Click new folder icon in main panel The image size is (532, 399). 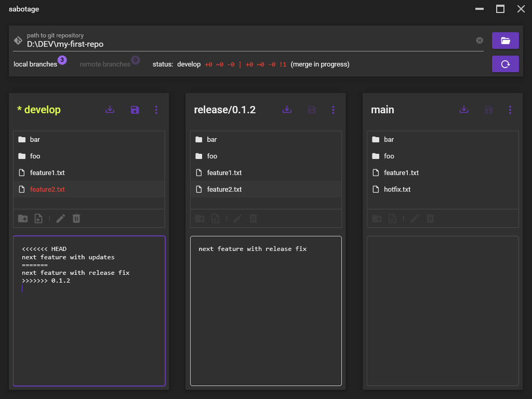pos(377,219)
